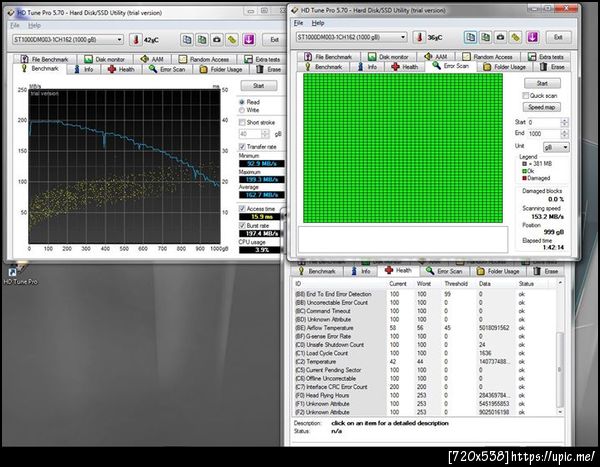Viewport: 600px width, 467px height.
Task: Click the Folder Usage folder icon in Benchmark window
Action: 203,69
